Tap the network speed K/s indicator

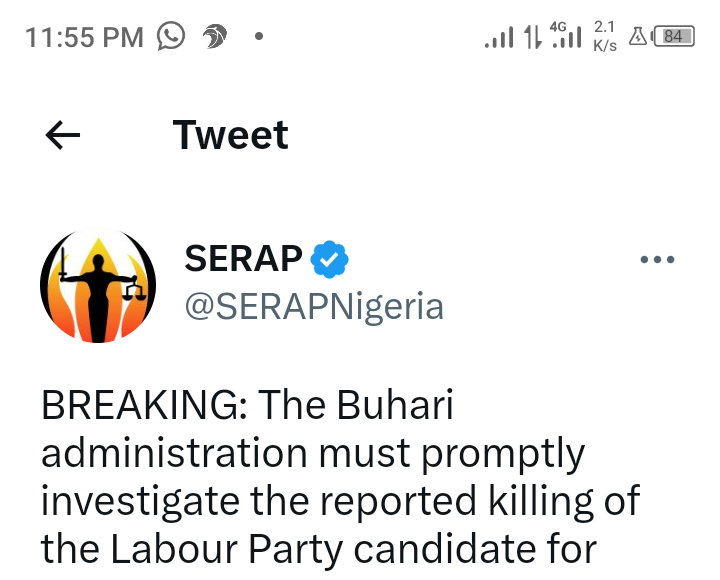(x=605, y=36)
